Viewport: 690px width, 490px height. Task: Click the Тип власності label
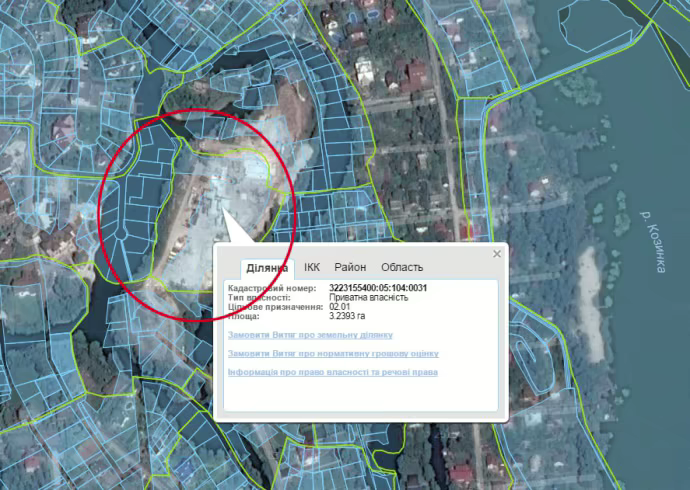coord(260,297)
